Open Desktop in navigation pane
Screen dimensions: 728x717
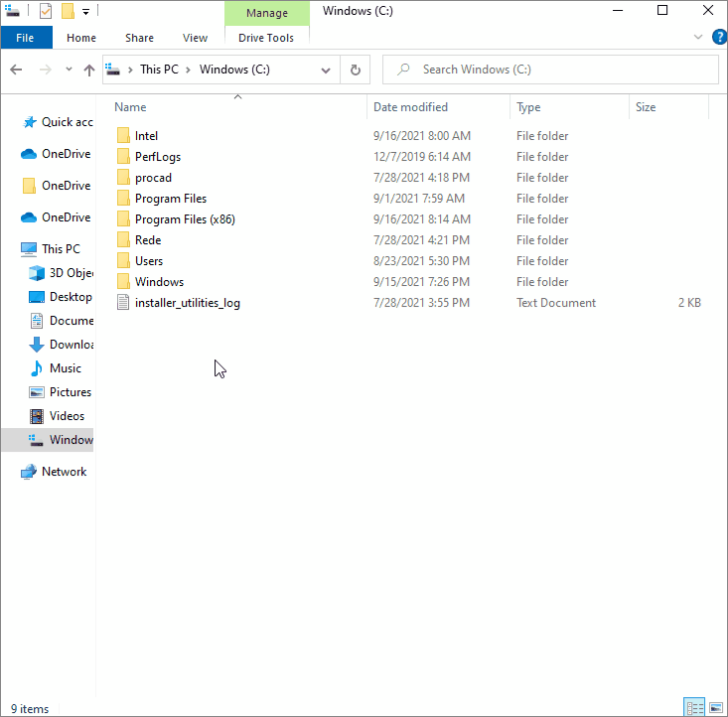[61, 297]
